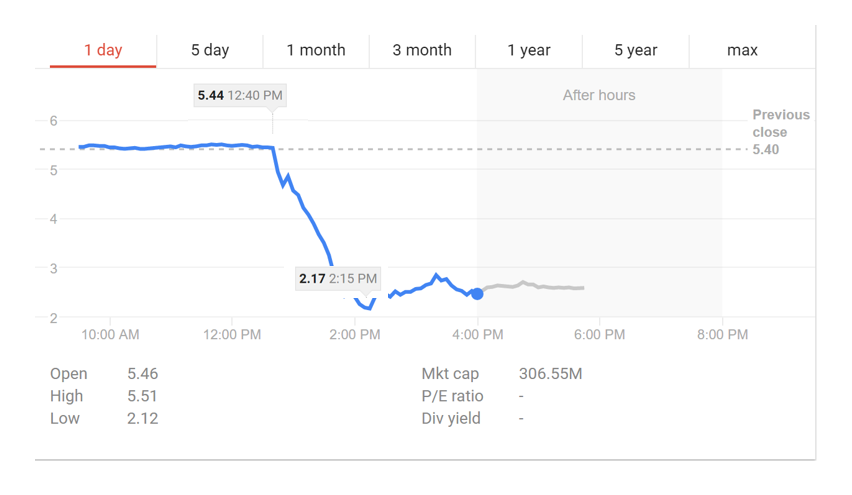
Task: Click the Low value 2.12
Action: (142, 418)
